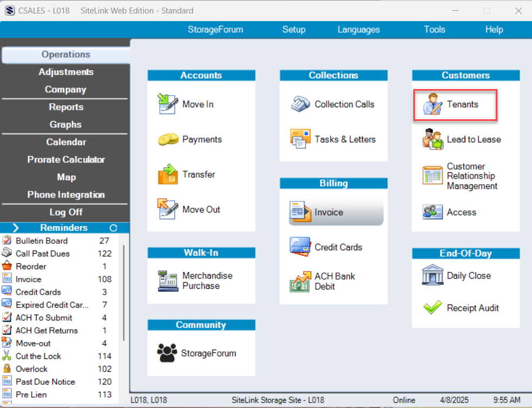Open the Calendar from the sidebar
Viewport: 532px width, 408px height.
(x=66, y=142)
